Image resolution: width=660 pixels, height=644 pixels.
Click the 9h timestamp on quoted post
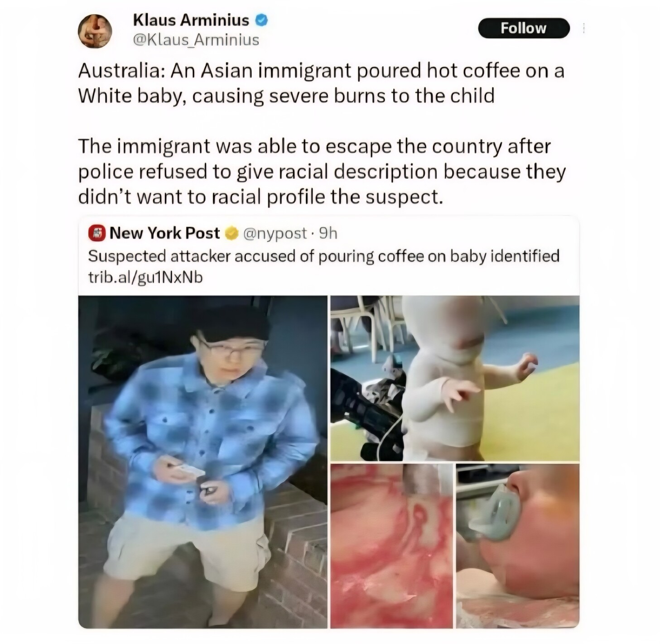[328, 233]
